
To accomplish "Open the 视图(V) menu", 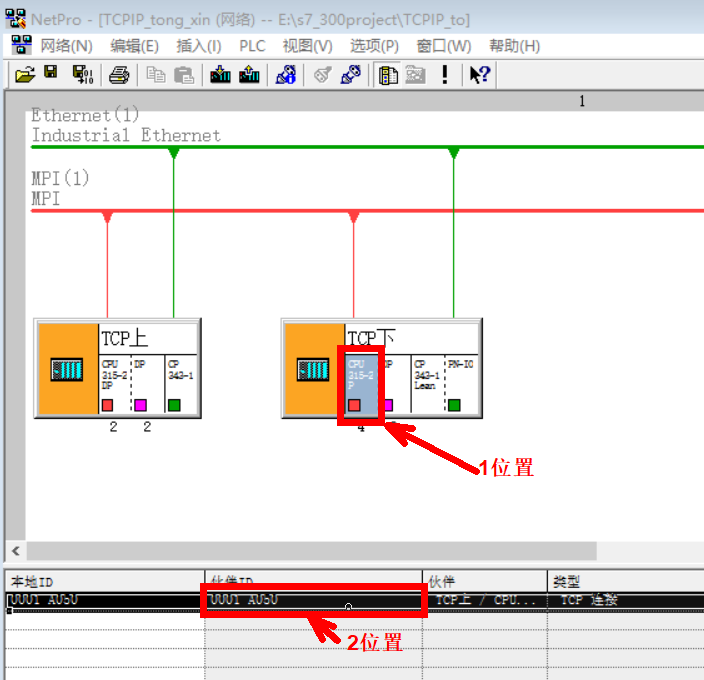I will [x=307, y=46].
